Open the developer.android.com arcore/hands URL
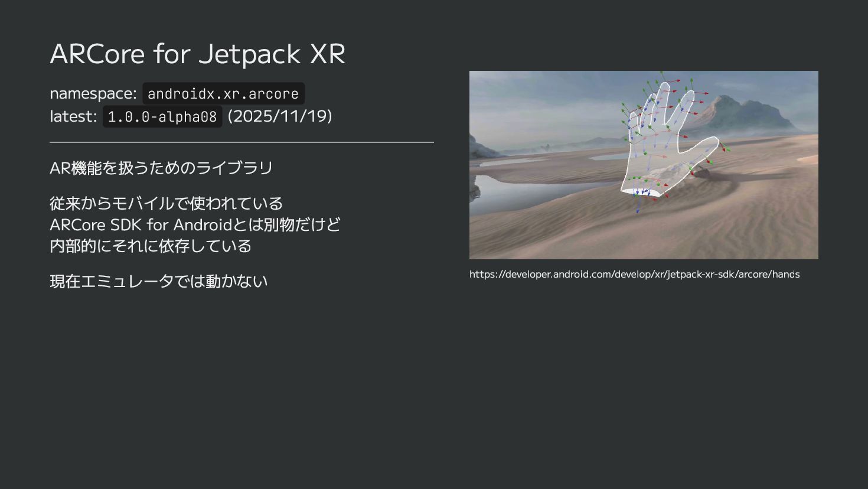The image size is (868, 489). (634, 274)
